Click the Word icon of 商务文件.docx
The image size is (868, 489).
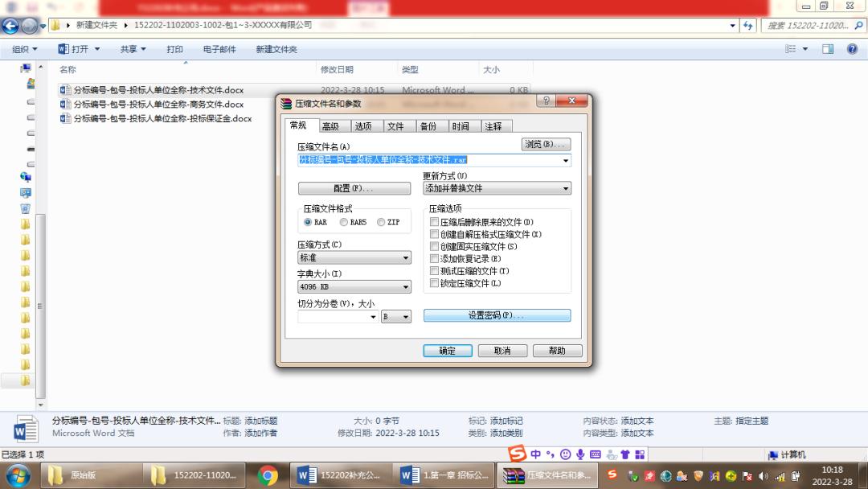(x=65, y=104)
